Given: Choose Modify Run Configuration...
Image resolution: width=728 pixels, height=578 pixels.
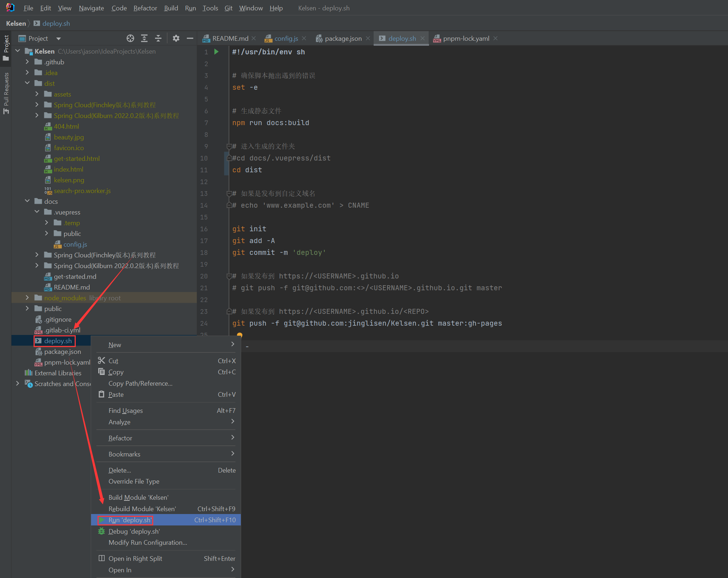Looking at the screenshot, I should [166, 543].
